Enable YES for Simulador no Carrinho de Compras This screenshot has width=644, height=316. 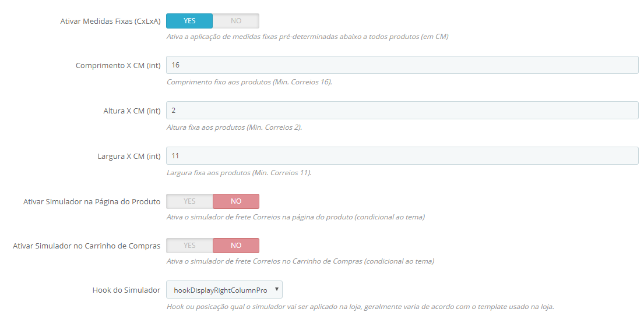click(189, 246)
